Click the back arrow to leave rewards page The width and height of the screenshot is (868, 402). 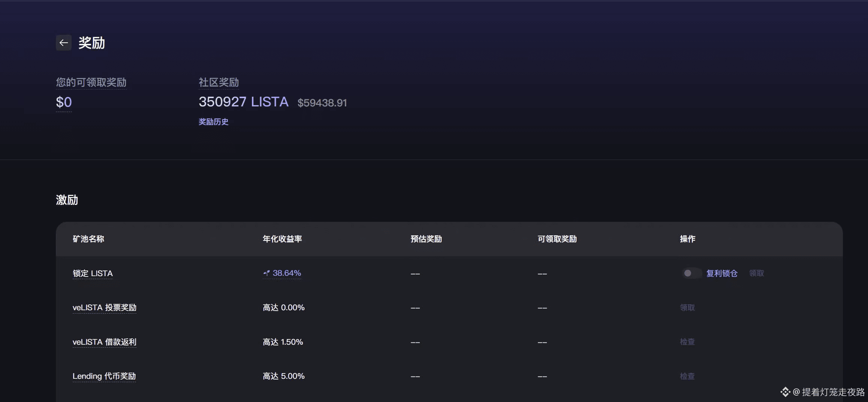click(63, 42)
